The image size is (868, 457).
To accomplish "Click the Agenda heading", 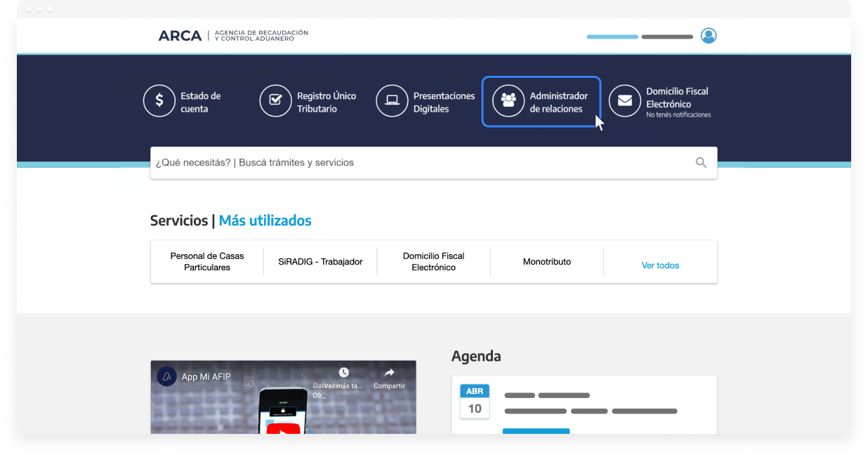I will (x=476, y=356).
